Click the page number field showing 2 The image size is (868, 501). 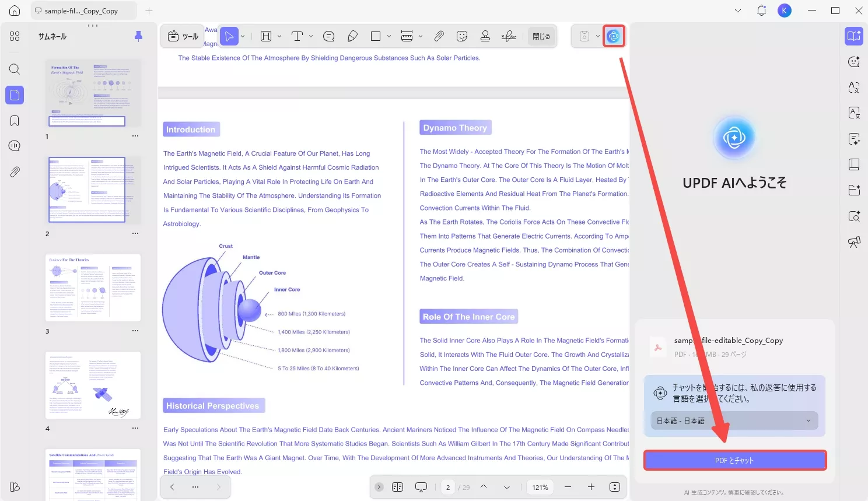448,487
